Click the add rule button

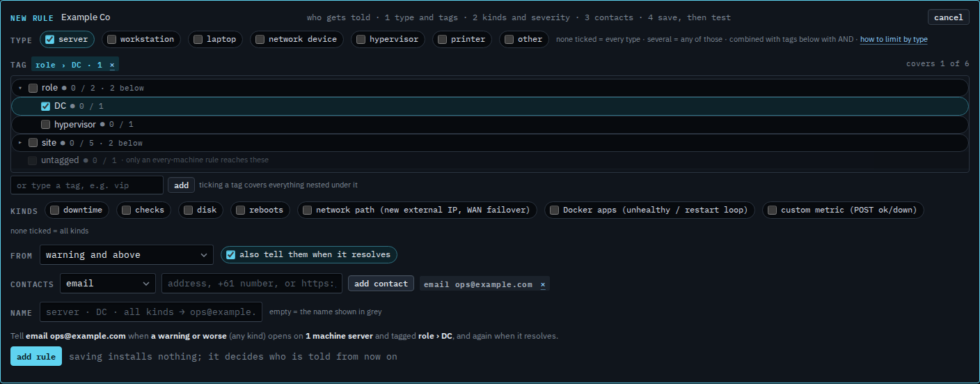[36, 356]
